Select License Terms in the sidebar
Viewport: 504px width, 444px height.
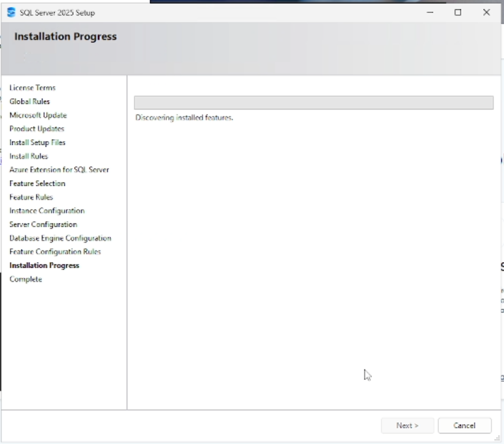coord(32,88)
